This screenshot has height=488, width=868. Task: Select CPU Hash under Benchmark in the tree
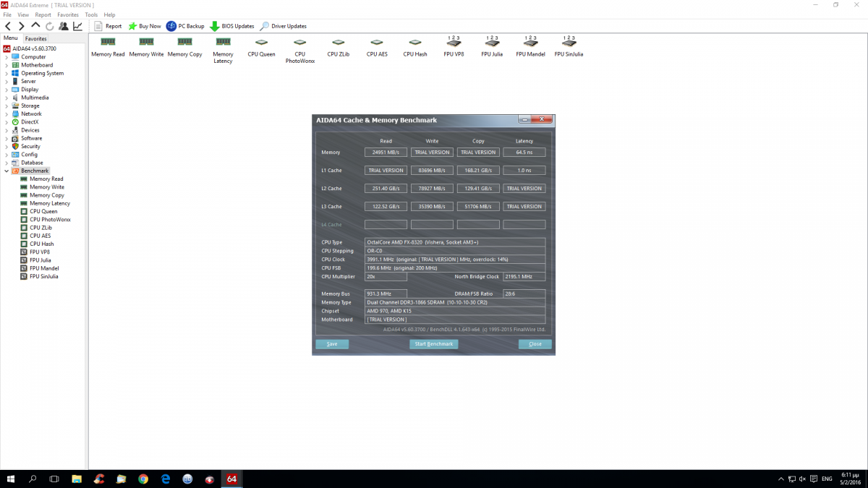pyautogui.click(x=43, y=244)
